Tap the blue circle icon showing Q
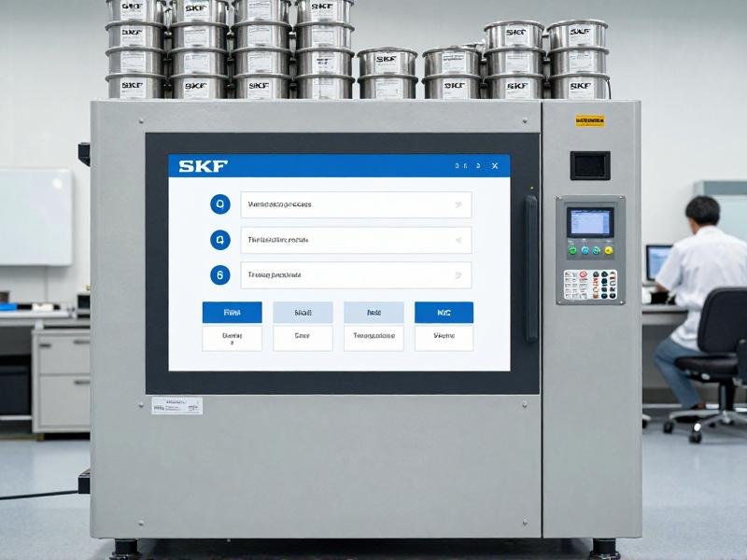 coord(220,204)
